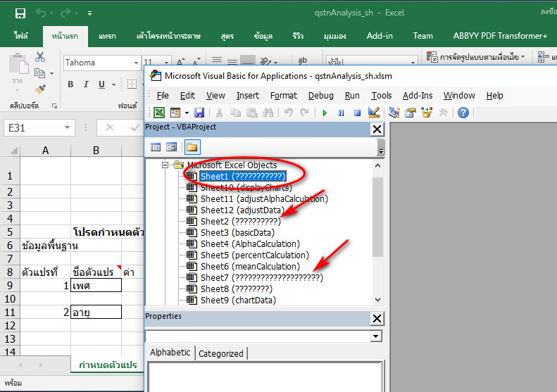This screenshot has width=557, height=392.
Task: Click Undo arrow in Excel quick access toolbar
Action: (x=41, y=13)
